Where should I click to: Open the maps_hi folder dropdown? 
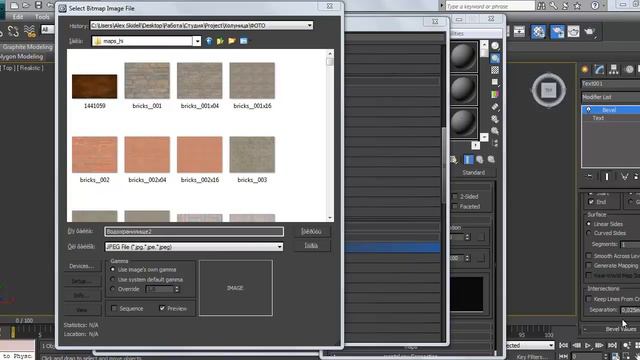pyautogui.click(x=197, y=41)
